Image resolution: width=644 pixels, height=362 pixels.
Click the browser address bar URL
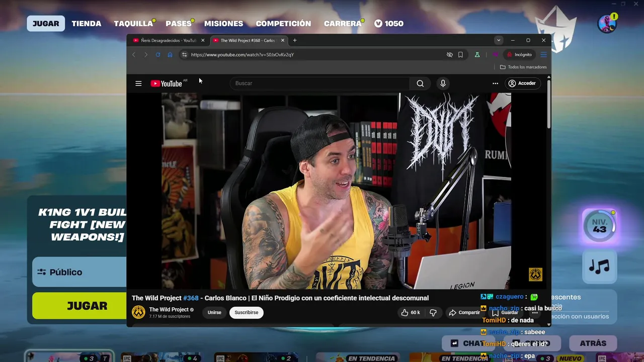243,54
